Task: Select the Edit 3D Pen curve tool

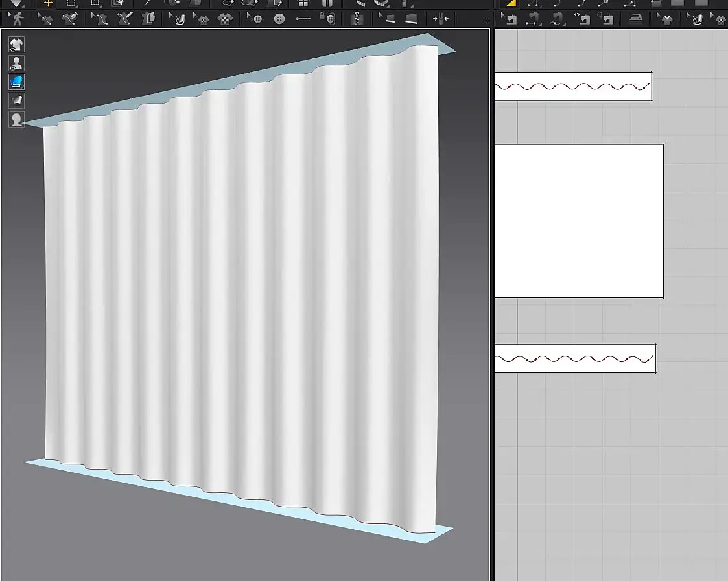Action: point(99,19)
